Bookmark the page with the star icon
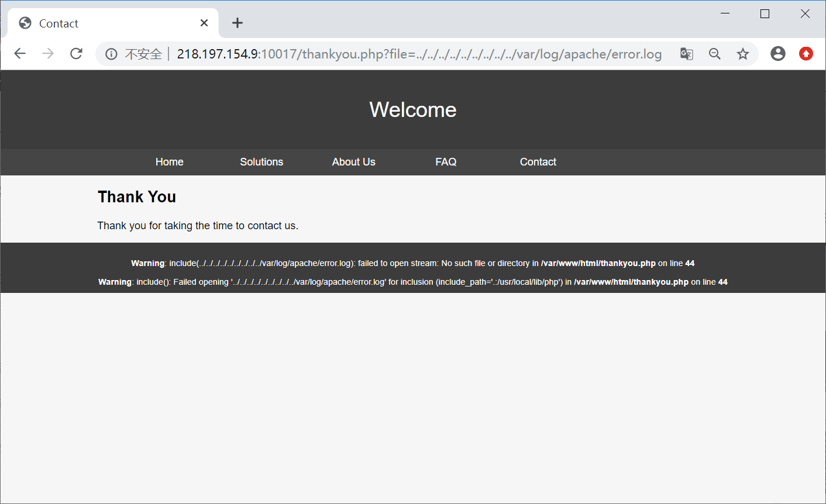Image resolution: width=826 pixels, height=504 pixels. click(742, 53)
